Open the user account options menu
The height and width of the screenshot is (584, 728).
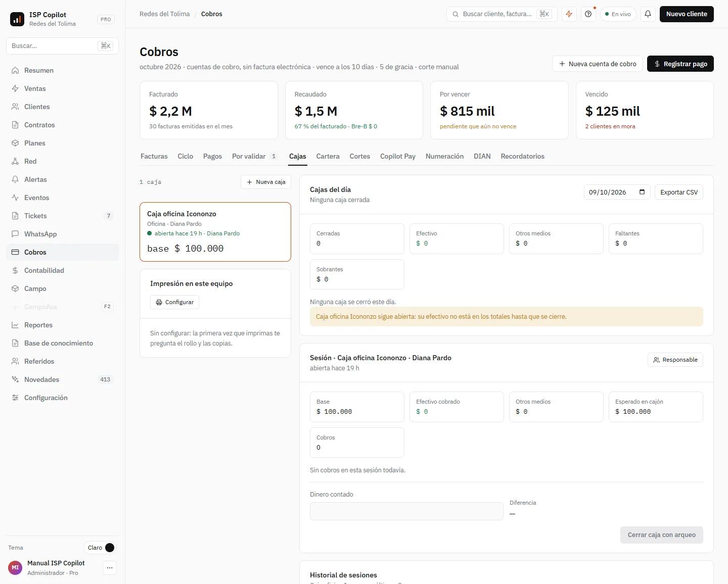click(110, 568)
